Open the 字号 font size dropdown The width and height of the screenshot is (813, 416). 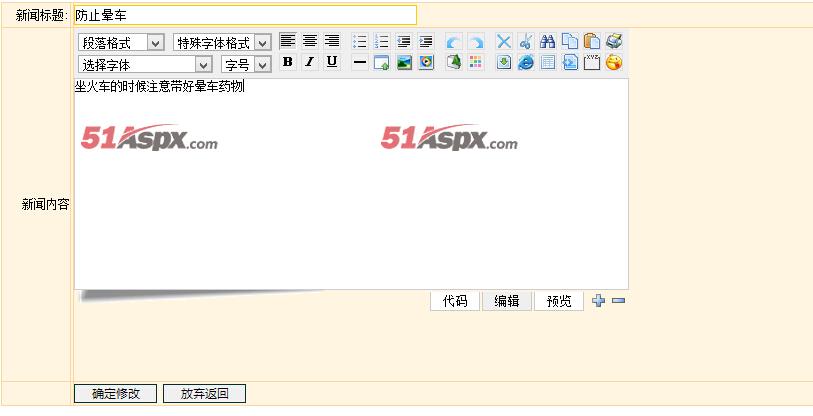(x=246, y=64)
